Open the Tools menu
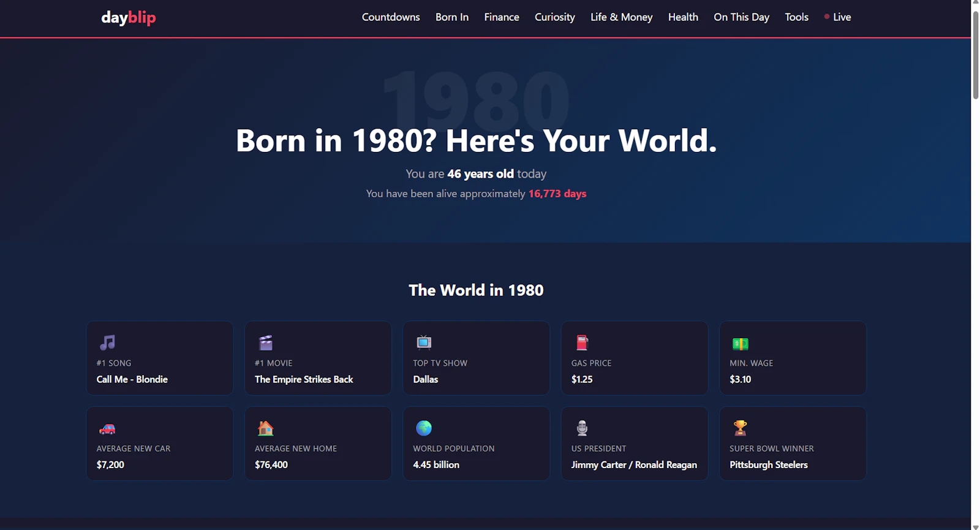This screenshot has width=980, height=530. click(796, 17)
